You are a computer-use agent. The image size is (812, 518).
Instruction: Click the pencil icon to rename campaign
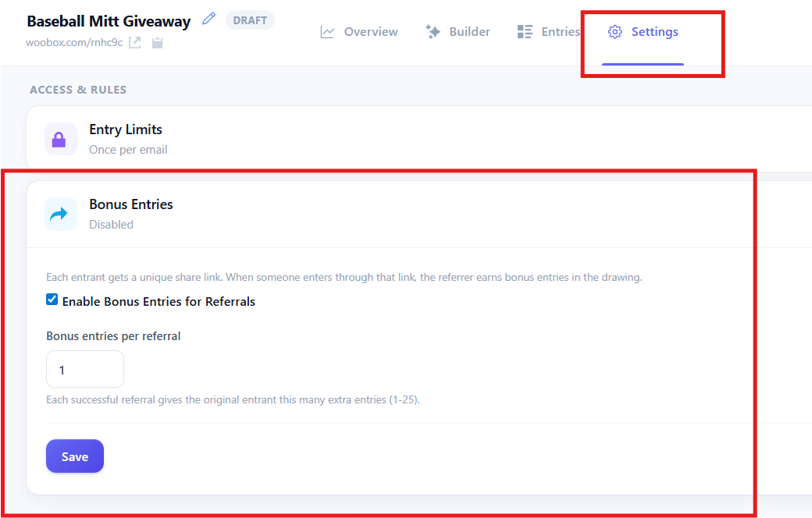[208, 20]
